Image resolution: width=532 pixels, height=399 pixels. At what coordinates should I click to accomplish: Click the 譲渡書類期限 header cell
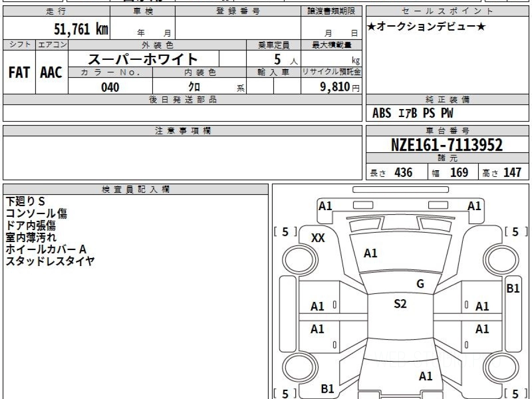tap(331, 12)
